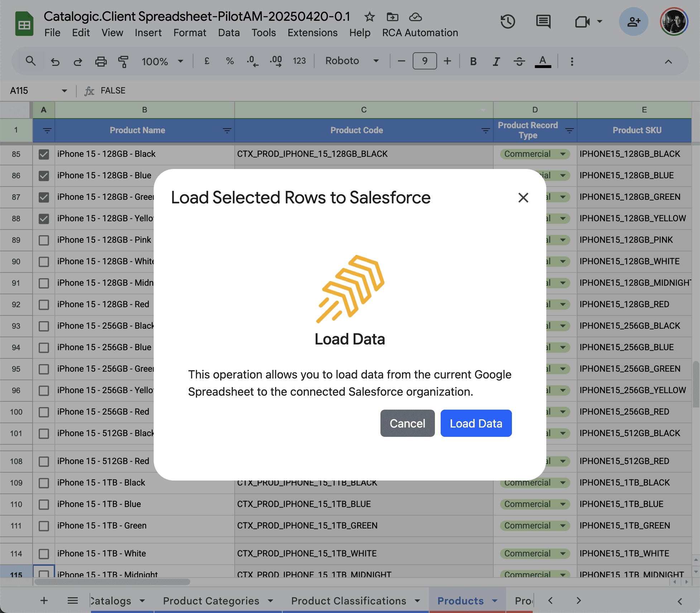Click the paint format roller icon
Image resolution: width=700 pixels, height=613 pixels.
(123, 61)
